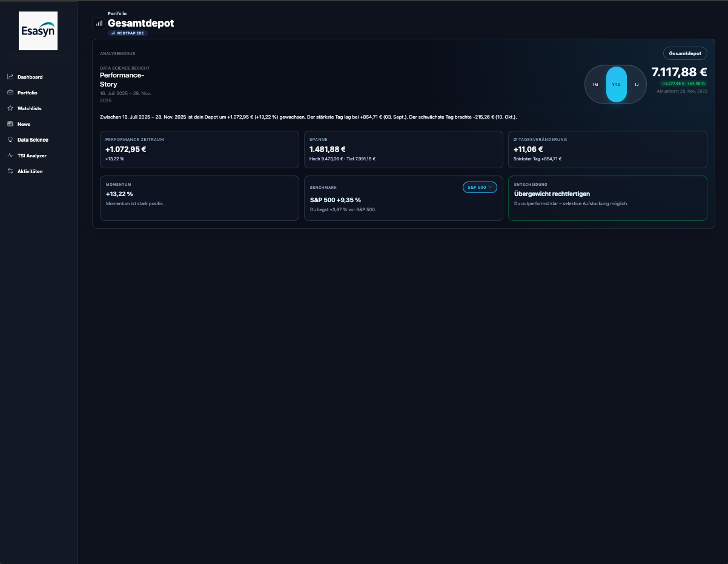Switch time range to 1J
Image resolution: width=728 pixels, height=564 pixels.
636,85
